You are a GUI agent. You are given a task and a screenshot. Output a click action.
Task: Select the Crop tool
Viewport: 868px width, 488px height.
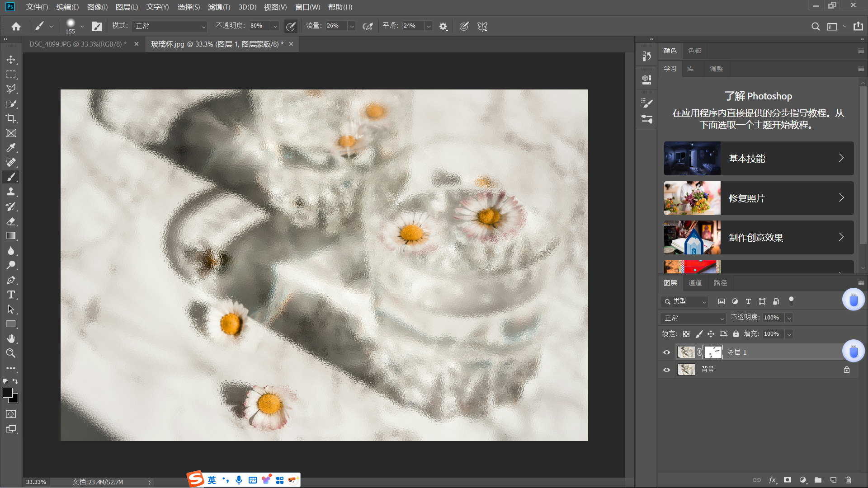click(x=11, y=118)
